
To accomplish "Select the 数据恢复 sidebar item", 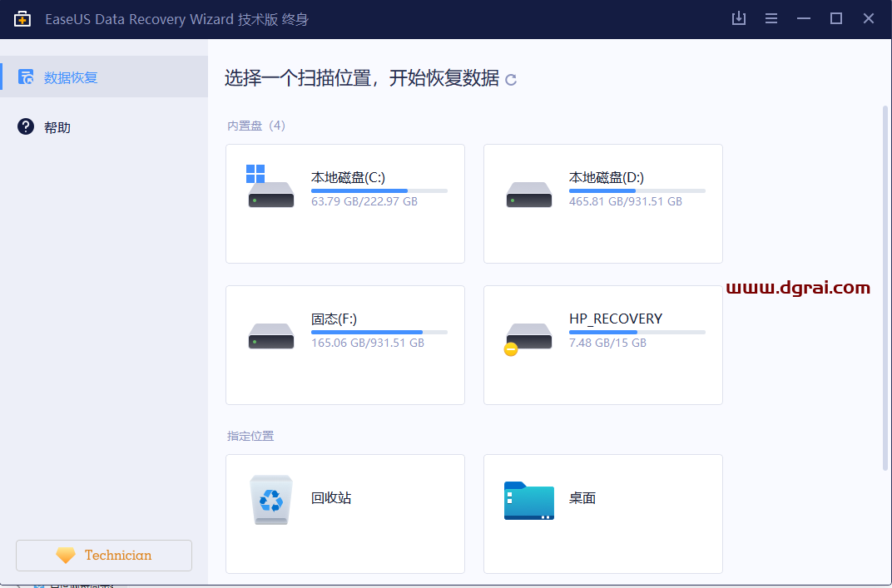I will click(104, 77).
